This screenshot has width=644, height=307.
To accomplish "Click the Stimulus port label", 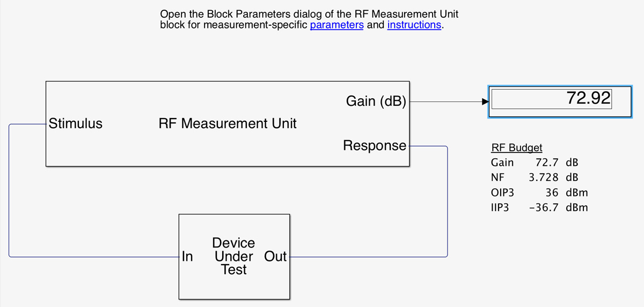I will [x=75, y=124].
